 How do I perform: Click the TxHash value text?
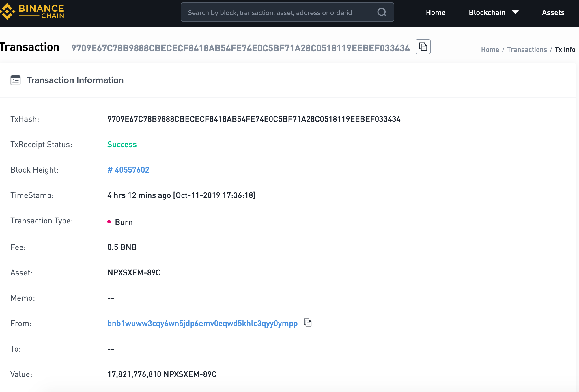[x=254, y=119]
